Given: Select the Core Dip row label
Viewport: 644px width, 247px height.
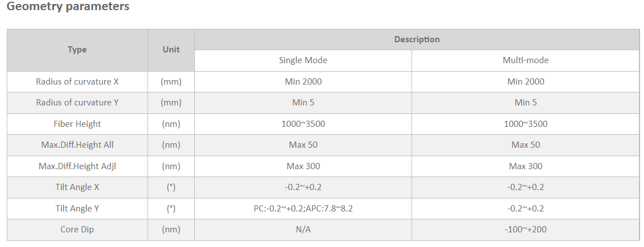Looking at the screenshot, I should pyautogui.click(x=77, y=230).
